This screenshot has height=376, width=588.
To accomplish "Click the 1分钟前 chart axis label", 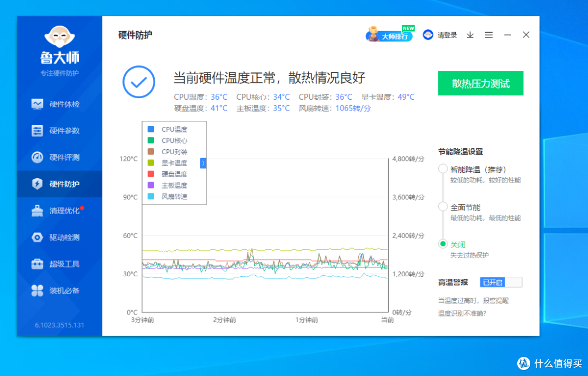I will pos(307,320).
